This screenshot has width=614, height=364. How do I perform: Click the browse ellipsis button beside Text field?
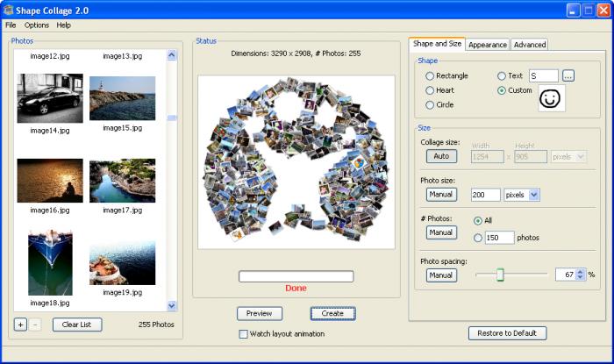tap(568, 76)
